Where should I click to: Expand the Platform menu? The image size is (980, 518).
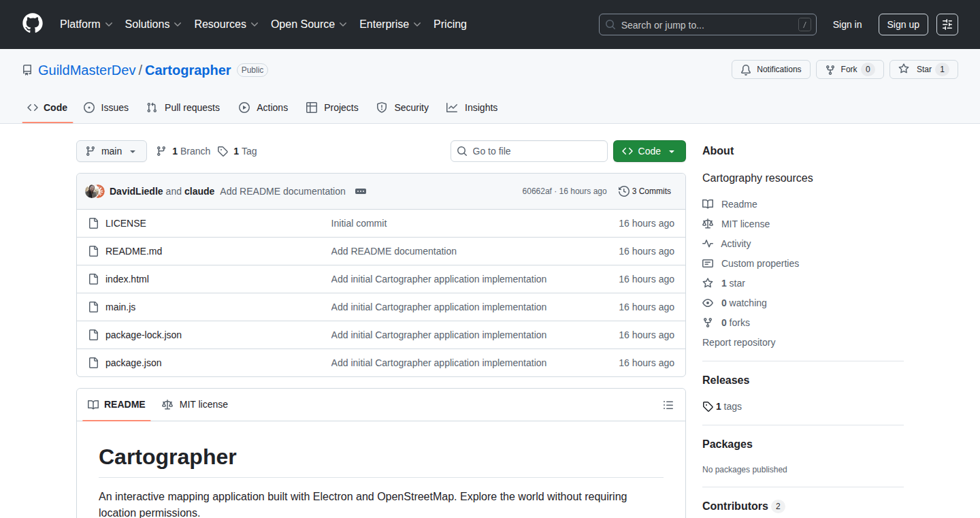point(86,25)
